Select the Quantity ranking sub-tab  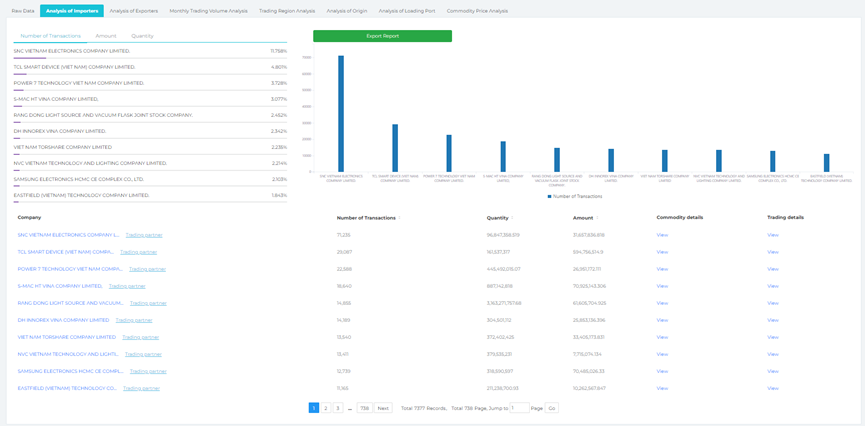[x=142, y=36]
